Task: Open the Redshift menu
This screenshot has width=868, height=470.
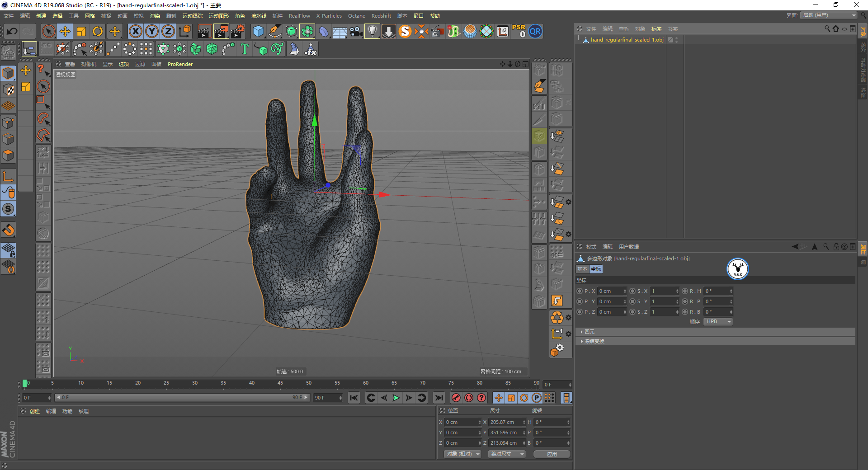Action: [381, 16]
